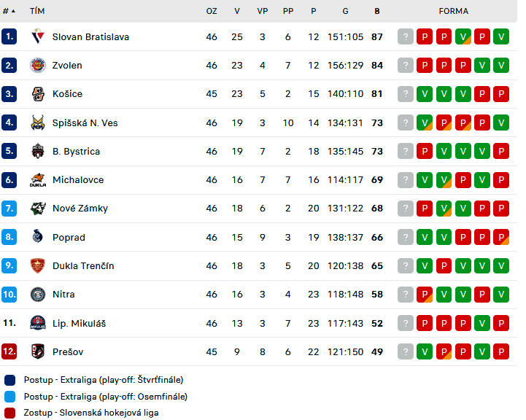Click the dark blue Štvrťfinále legend swatch

tap(10, 380)
